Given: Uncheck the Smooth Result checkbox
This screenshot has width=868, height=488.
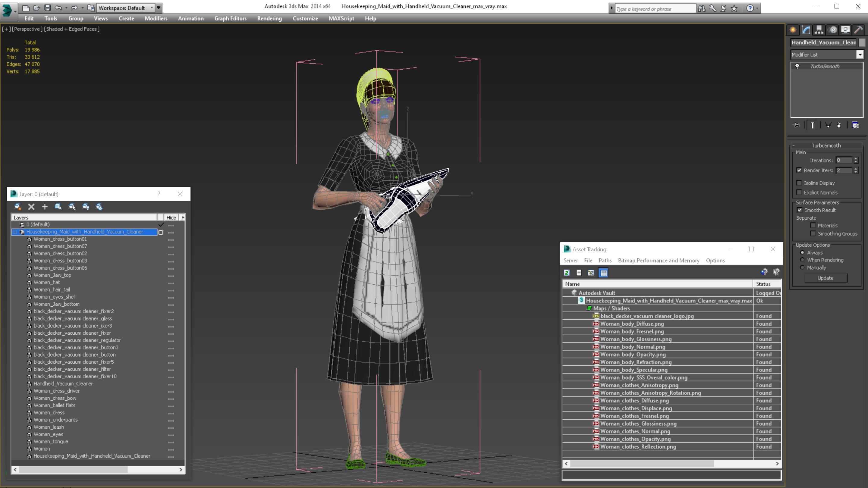Looking at the screenshot, I should [800, 210].
